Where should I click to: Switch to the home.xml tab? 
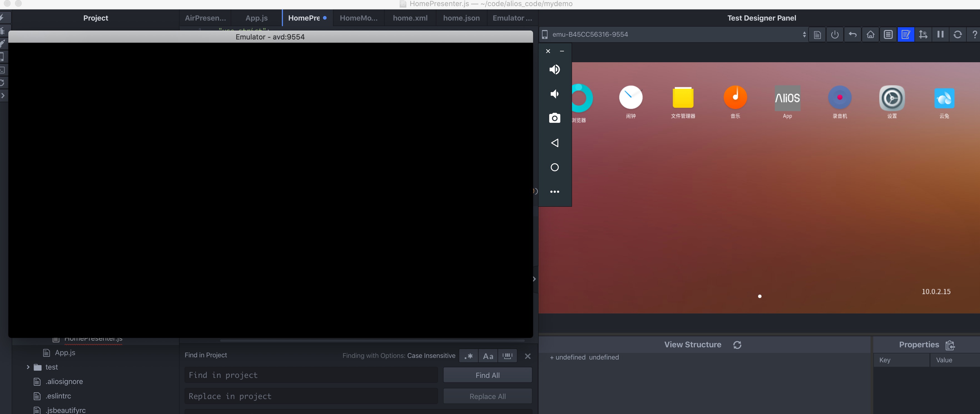click(410, 18)
